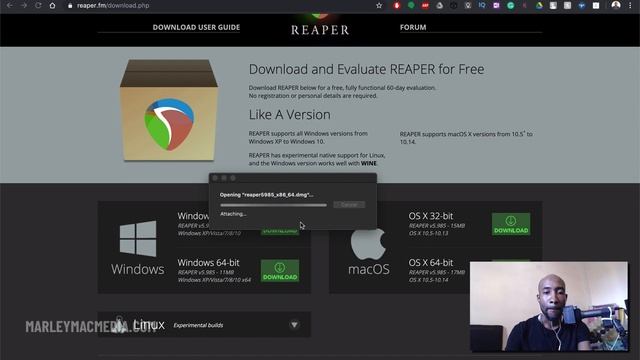Open the purple extension icon next to IQ
Image resolution: width=640 pixels, height=360 pixels.
496,5
